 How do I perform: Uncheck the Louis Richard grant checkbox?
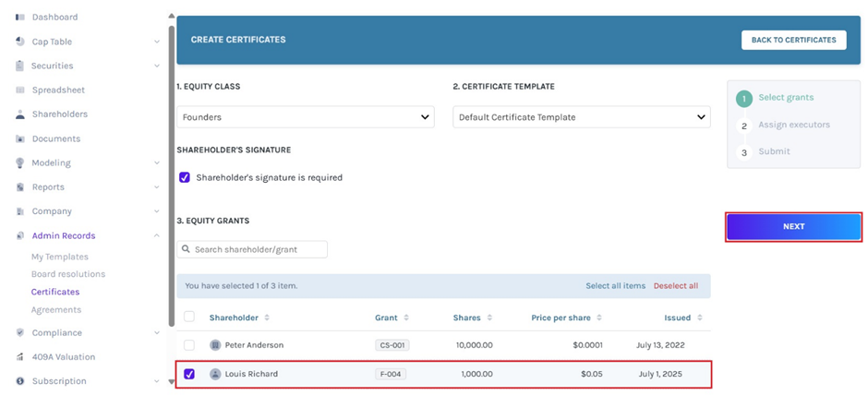(189, 374)
